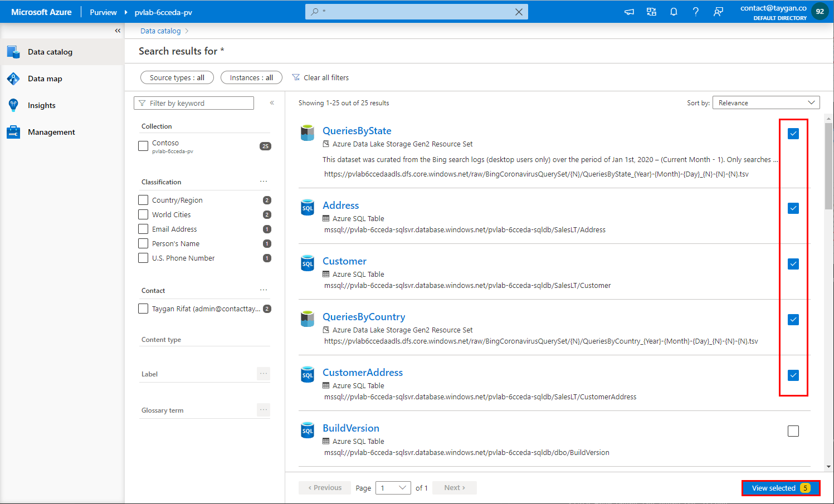This screenshot has height=504, width=834.
Task: Open the Management toolbox icon
Action: 13,132
